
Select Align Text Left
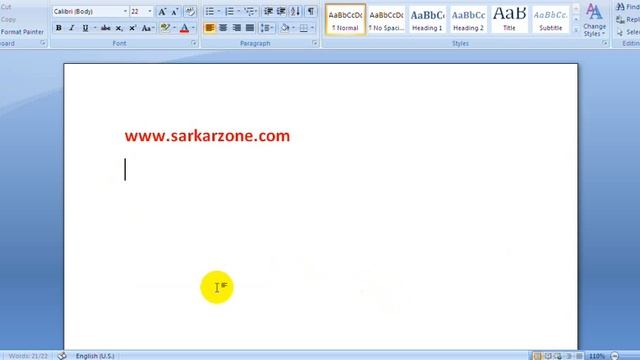click(210, 28)
